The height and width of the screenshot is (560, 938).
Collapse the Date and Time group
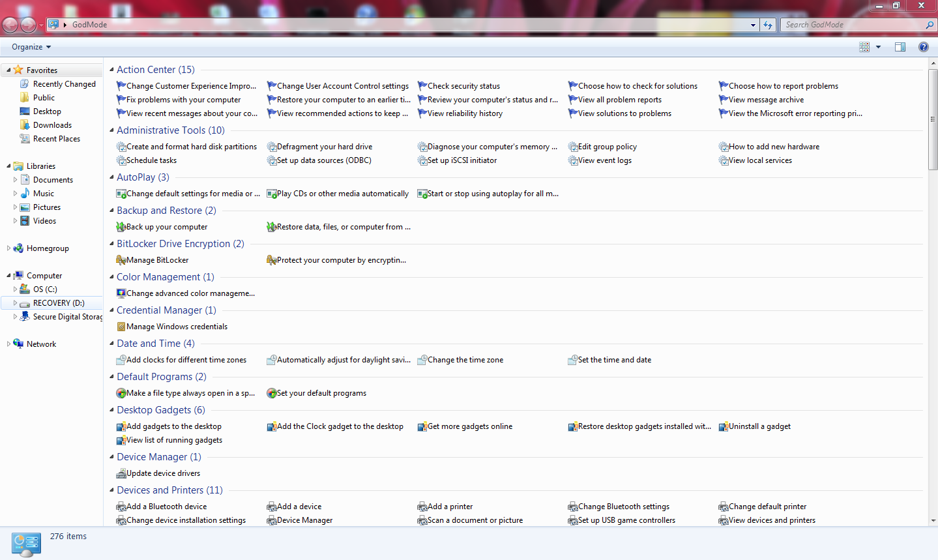tap(111, 344)
